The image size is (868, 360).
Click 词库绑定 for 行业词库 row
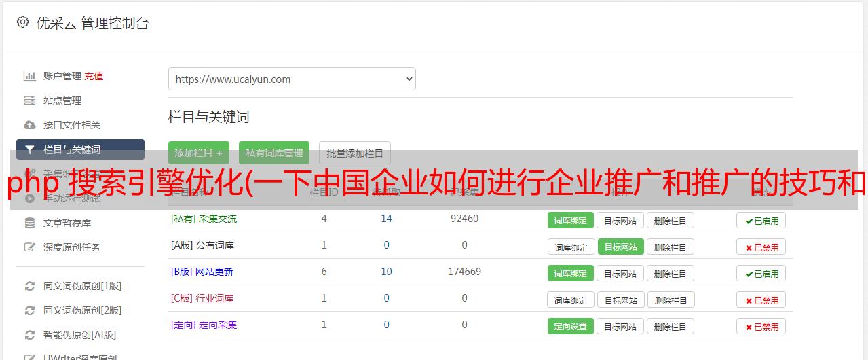571,300
